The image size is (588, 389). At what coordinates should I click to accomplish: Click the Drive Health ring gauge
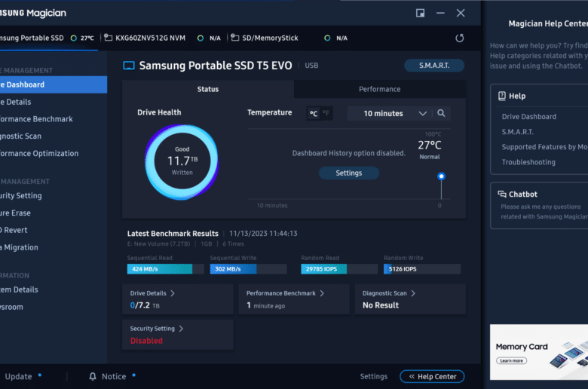(x=182, y=162)
